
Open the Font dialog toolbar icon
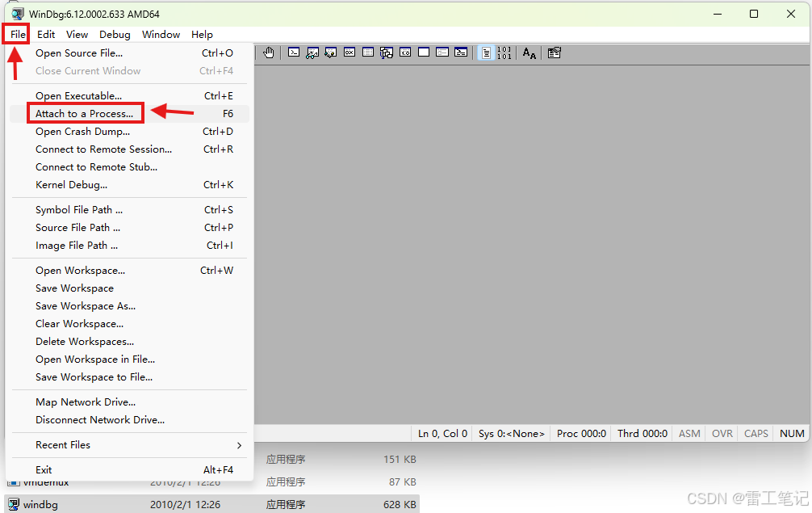pyautogui.click(x=529, y=53)
